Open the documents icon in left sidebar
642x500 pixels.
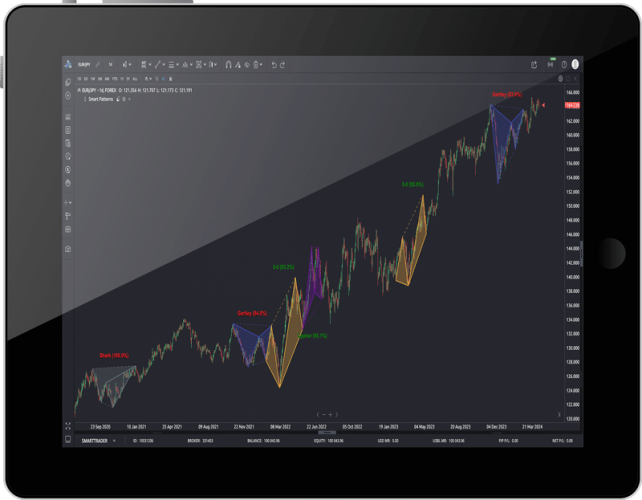(x=68, y=143)
